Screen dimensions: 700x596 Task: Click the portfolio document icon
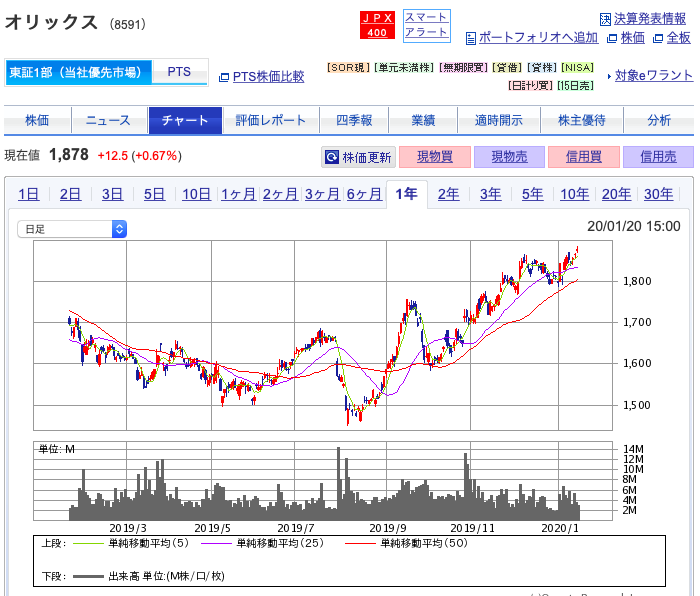point(471,38)
